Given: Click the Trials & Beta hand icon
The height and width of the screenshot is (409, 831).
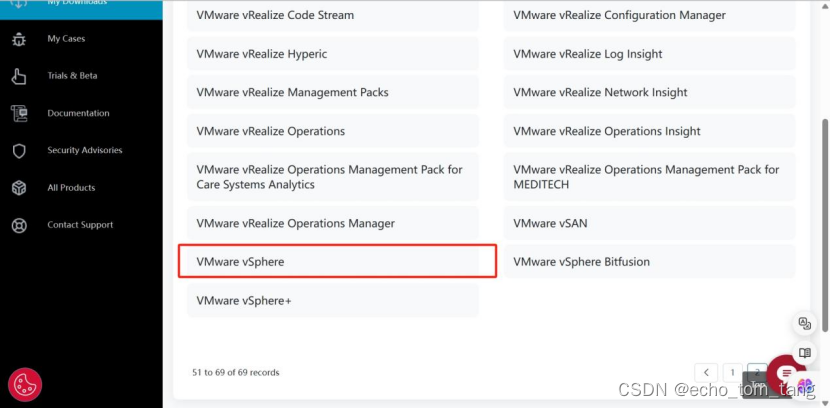Looking at the screenshot, I should point(19,76).
